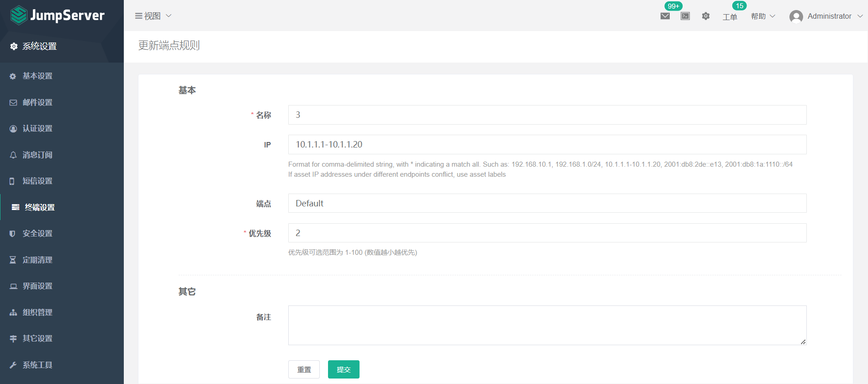This screenshot has width=868, height=384.
Task: Open the mail messages icon
Action: [x=665, y=16]
